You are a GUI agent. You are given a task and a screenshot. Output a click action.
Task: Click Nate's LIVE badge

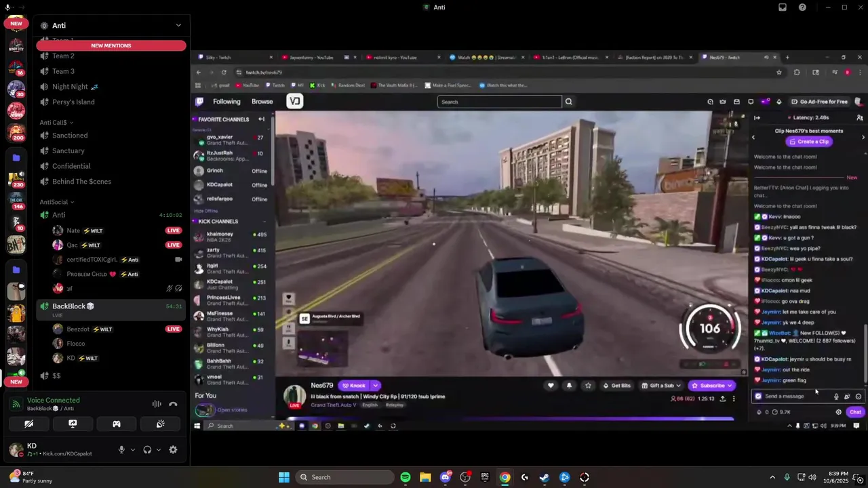[x=174, y=230]
